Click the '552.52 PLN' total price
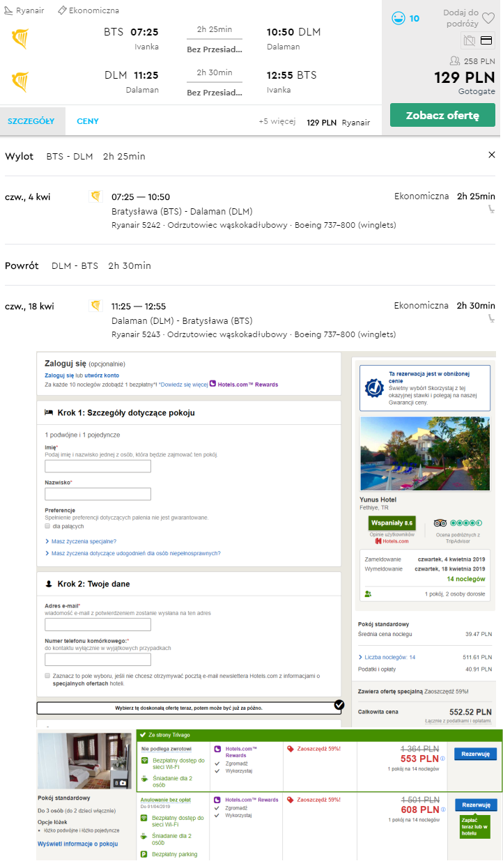 (470, 712)
